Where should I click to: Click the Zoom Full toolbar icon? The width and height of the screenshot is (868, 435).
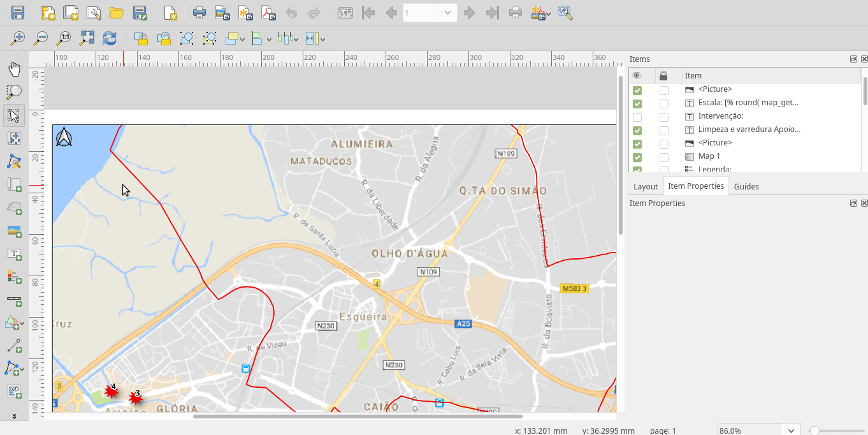click(87, 38)
